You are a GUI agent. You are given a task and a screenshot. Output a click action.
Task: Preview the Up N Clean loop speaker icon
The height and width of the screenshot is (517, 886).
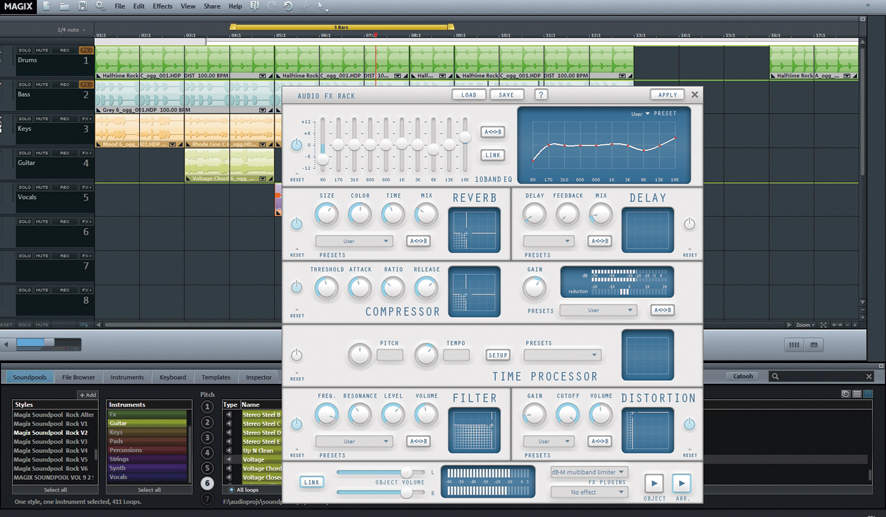pyautogui.click(x=229, y=450)
